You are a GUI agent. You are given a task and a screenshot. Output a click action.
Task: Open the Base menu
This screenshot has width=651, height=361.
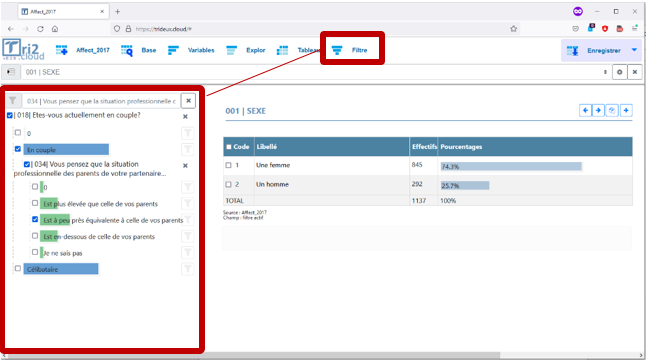click(x=149, y=50)
